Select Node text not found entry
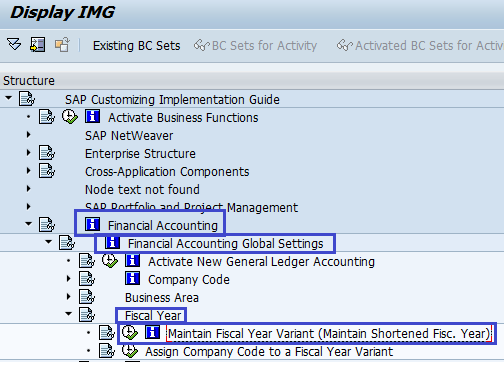The image size is (504, 376). coord(142,190)
